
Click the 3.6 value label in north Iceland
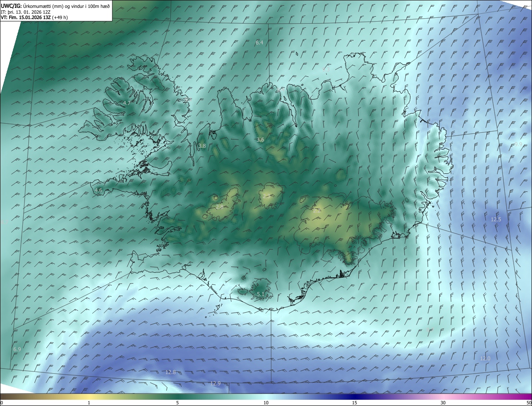tap(260, 140)
